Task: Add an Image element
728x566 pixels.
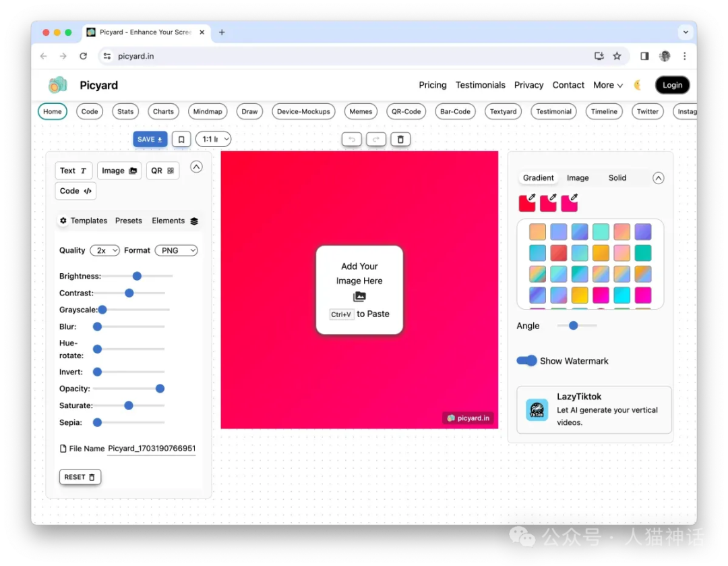Action: click(x=119, y=171)
